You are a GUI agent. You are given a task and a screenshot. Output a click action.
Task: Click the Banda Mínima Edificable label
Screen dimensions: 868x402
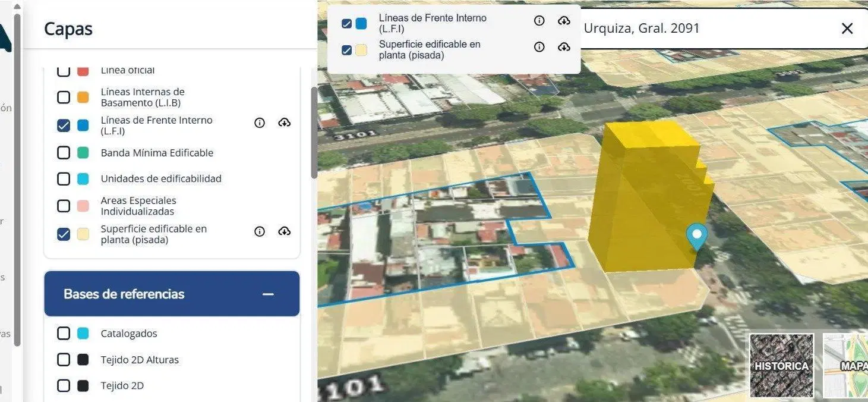click(157, 153)
